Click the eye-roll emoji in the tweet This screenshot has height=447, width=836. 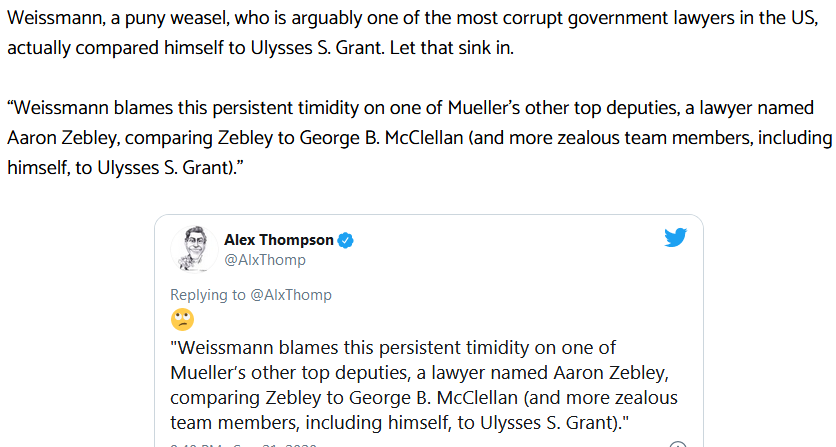[182, 320]
